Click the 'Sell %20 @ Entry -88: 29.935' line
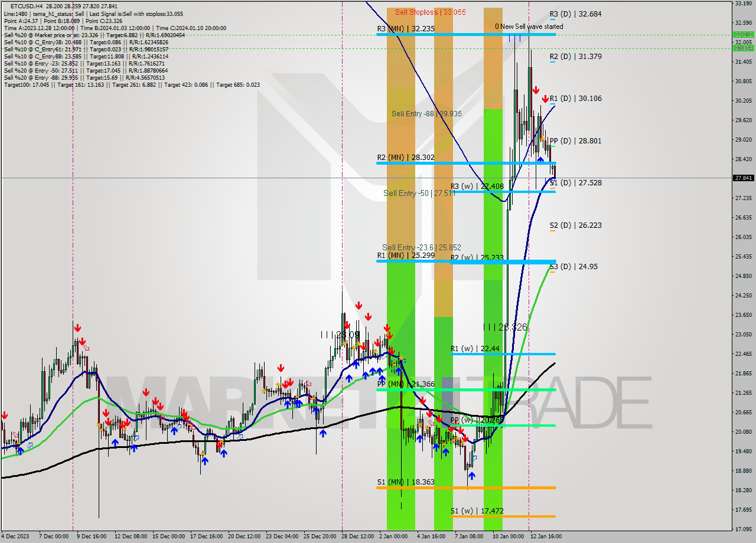 point(84,78)
